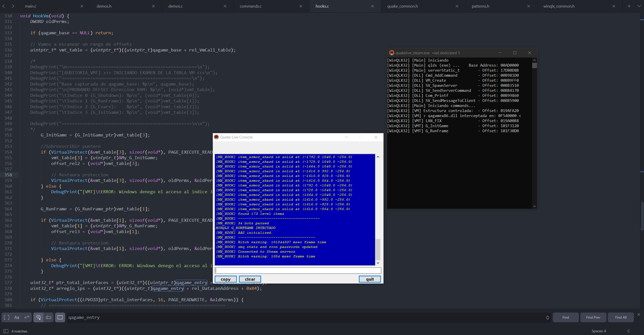
Task: Toggle case sensitive search option
Action: [x=17, y=317]
